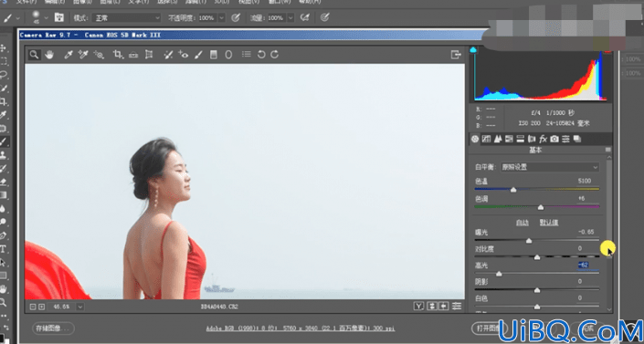Click the Temperature slider handle

click(513, 190)
